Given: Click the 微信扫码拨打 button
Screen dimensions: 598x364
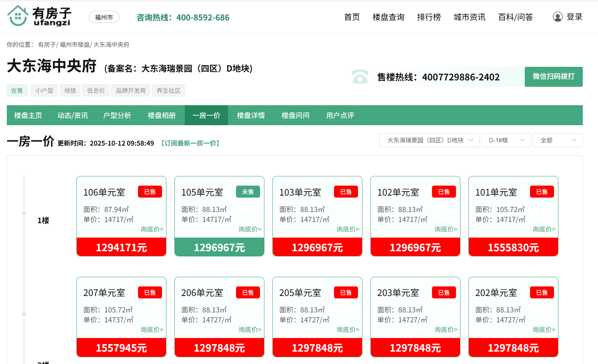Looking at the screenshot, I should [x=553, y=76].
